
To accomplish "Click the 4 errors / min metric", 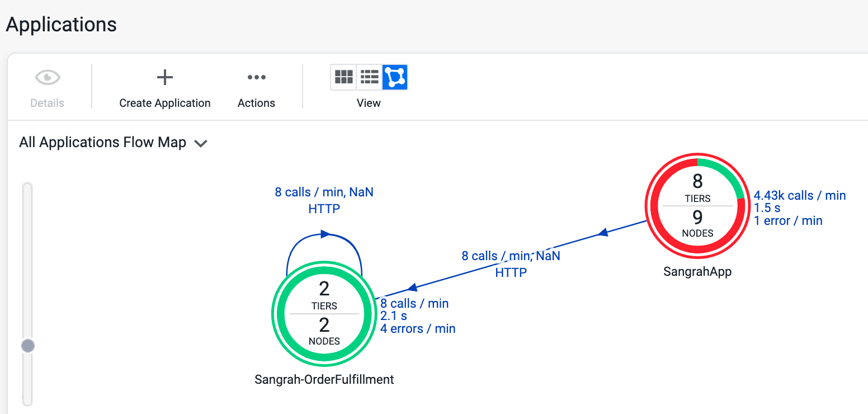I will pyautogui.click(x=418, y=329).
